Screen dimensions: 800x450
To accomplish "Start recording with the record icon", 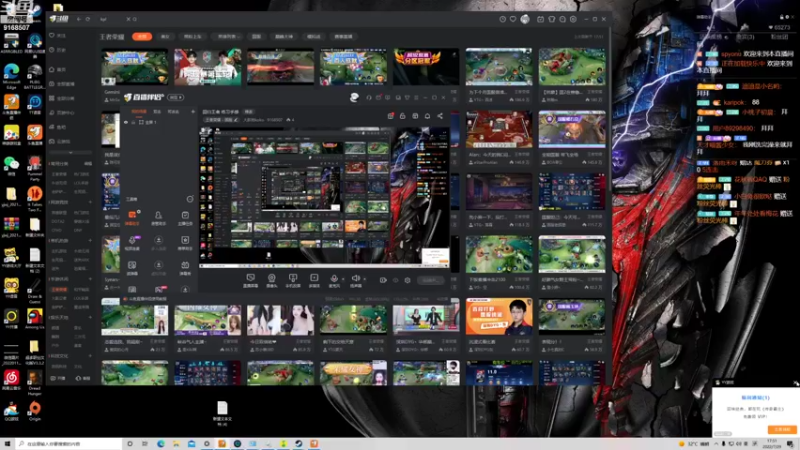I will click(383, 280).
